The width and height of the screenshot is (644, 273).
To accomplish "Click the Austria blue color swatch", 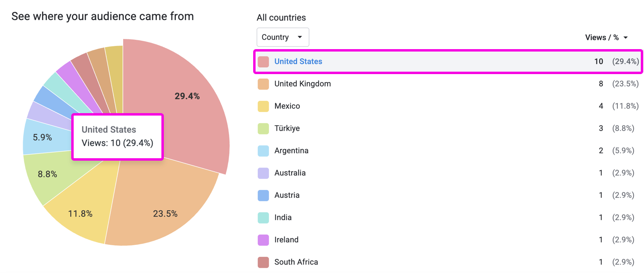I will 263,195.
